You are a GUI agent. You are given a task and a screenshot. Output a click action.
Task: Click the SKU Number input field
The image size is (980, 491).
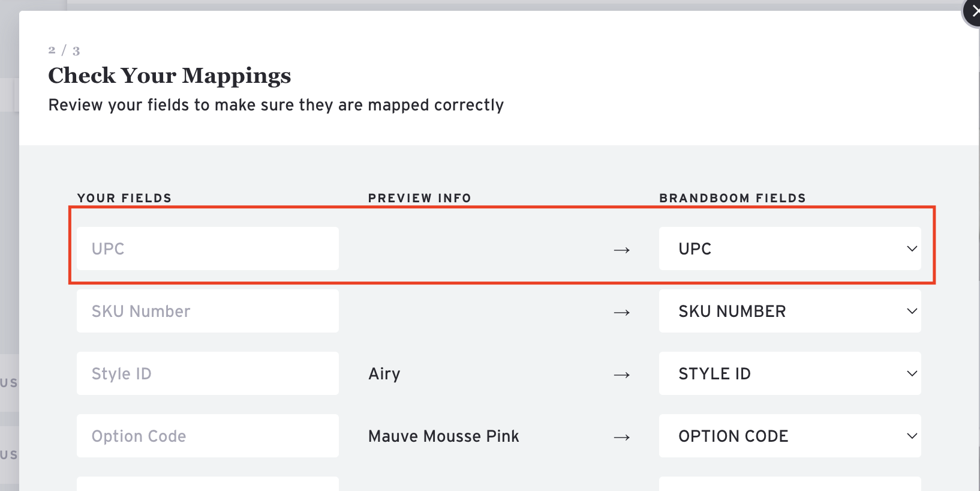(x=207, y=311)
